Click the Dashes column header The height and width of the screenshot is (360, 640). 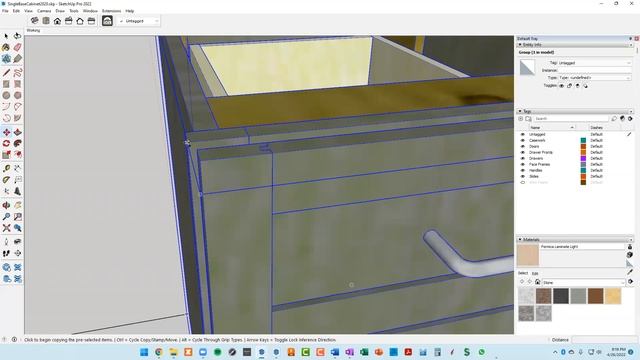(x=596, y=128)
